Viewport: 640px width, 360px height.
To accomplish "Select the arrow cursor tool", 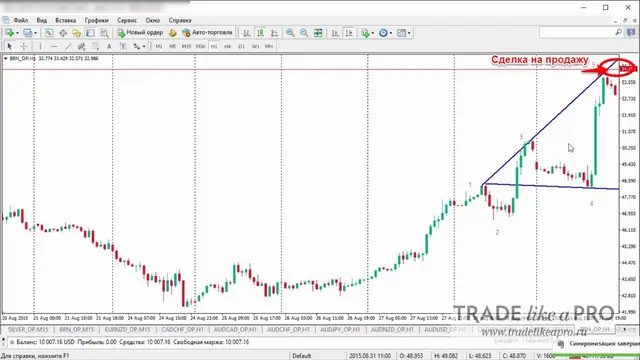I will [9, 46].
